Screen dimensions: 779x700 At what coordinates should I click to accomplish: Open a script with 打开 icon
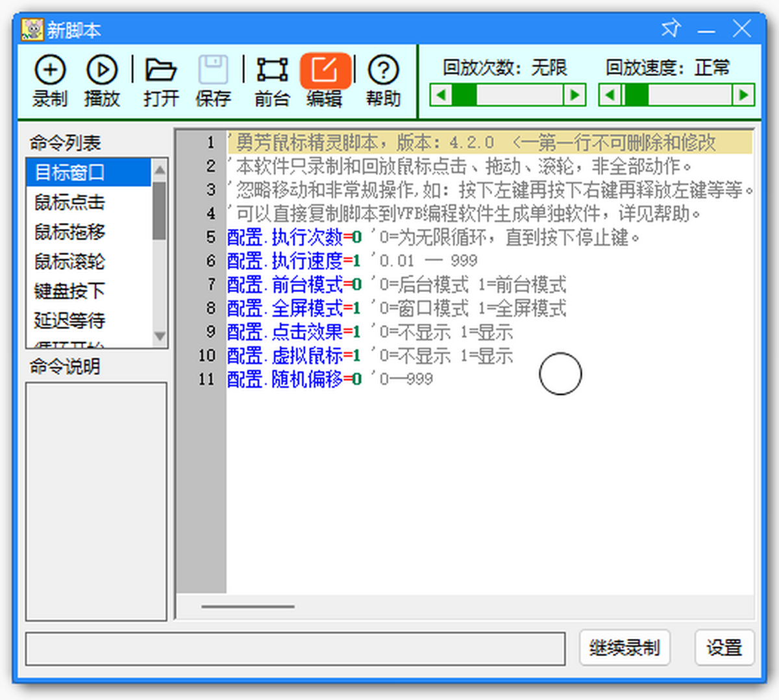click(x=160, y=71)
